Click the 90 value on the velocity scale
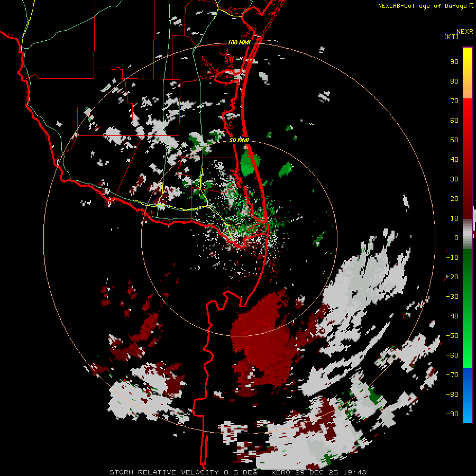The image size is (476, 476). pyautogui.click(x=454, y=62)
